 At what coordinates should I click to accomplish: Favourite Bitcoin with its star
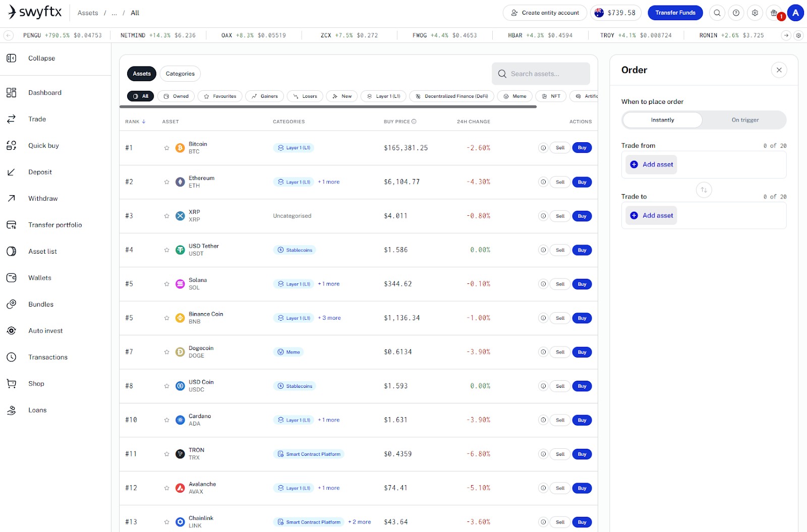[167, 148]
